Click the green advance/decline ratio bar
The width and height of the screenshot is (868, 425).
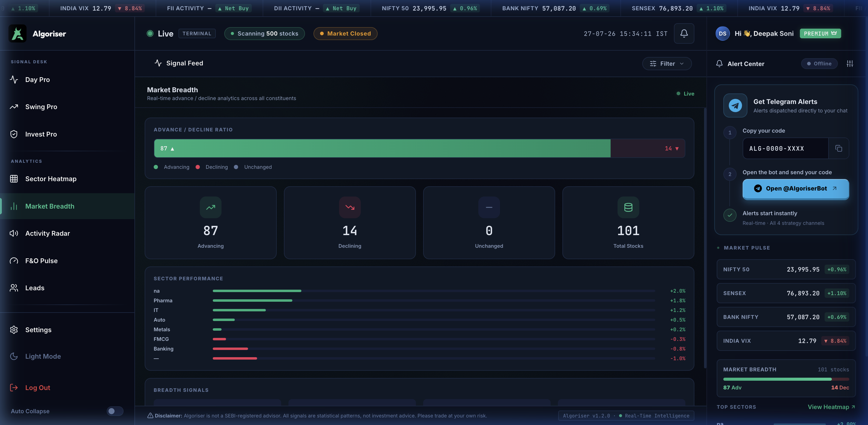(382, 148)
